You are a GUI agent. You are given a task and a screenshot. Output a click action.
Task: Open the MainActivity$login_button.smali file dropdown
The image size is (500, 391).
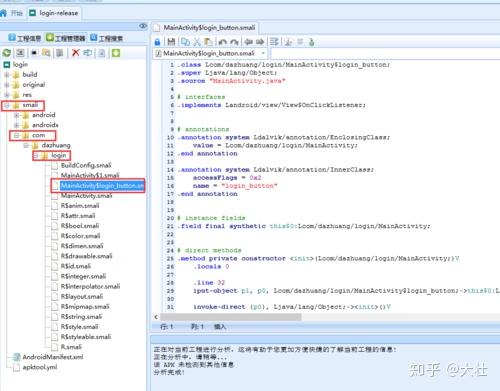coord(263,53)
